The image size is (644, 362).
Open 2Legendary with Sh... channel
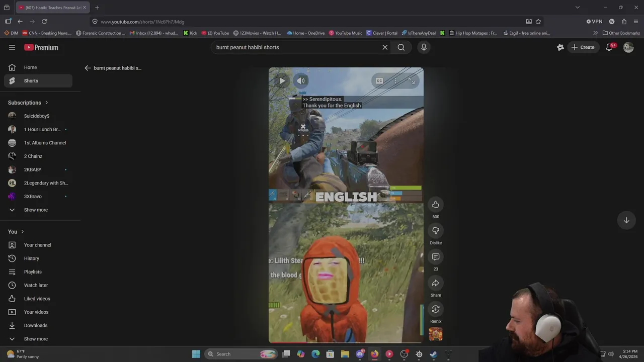click(x=38, y=183)
